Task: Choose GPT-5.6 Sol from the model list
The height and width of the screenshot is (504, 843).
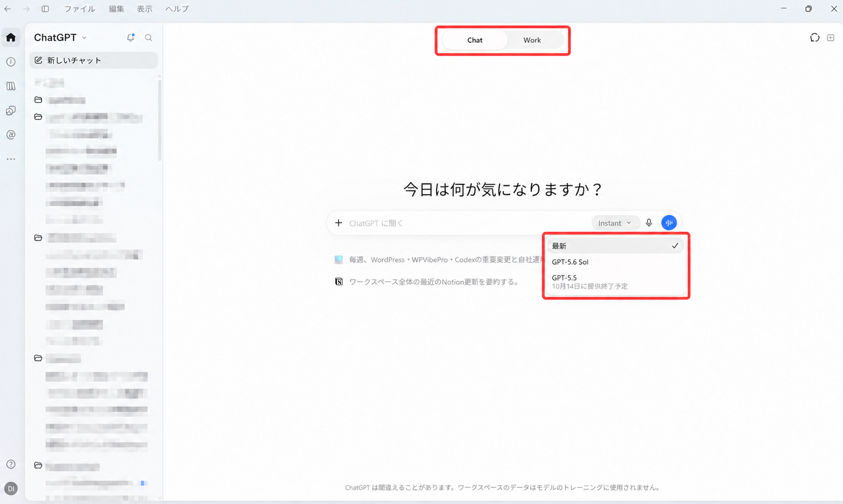Action: coord(616,262)
